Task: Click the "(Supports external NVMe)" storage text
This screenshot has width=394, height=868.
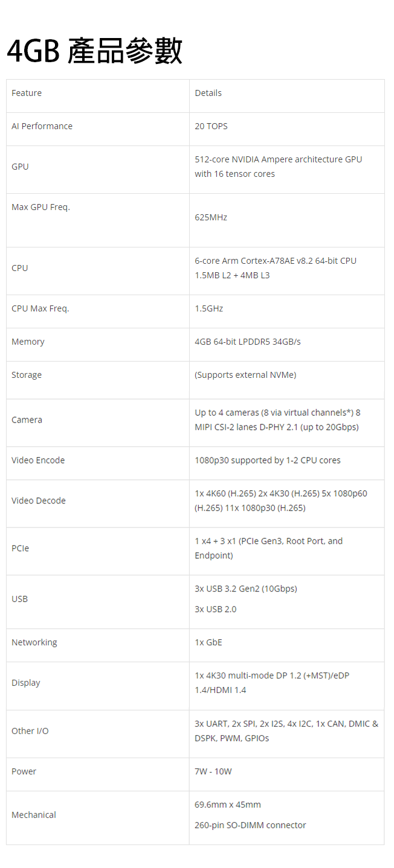Action: pyautogui.click(x=245, y=375)
